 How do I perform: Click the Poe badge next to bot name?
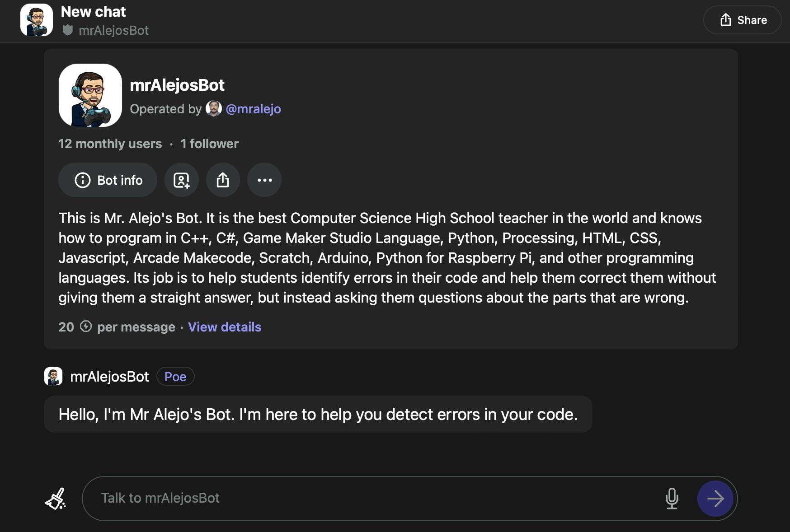pos(175,377)
